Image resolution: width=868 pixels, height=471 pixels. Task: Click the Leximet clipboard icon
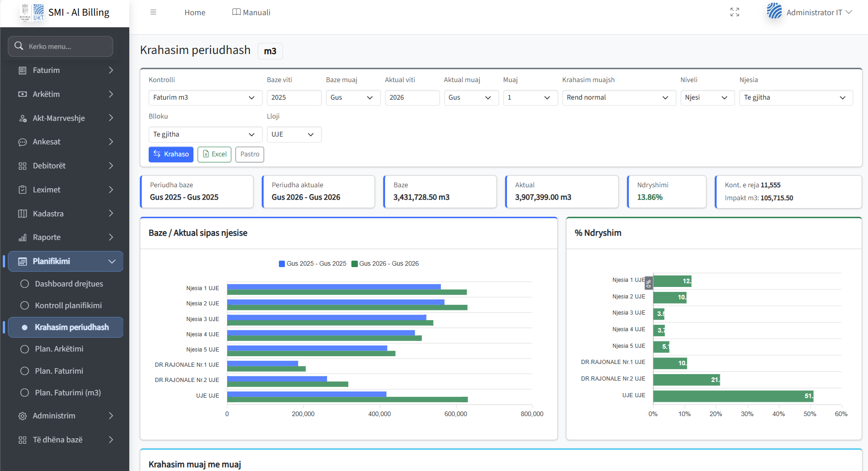point(23,190)
